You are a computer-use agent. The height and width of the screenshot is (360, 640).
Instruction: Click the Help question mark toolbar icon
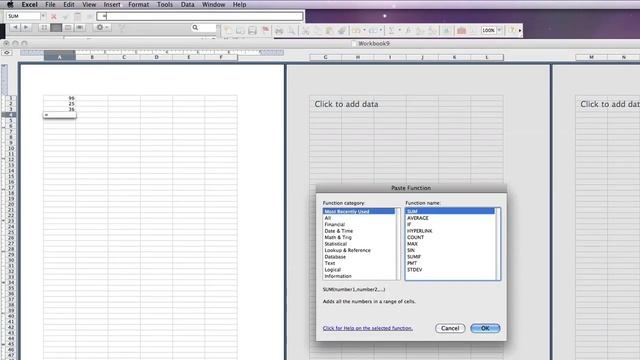512,30
